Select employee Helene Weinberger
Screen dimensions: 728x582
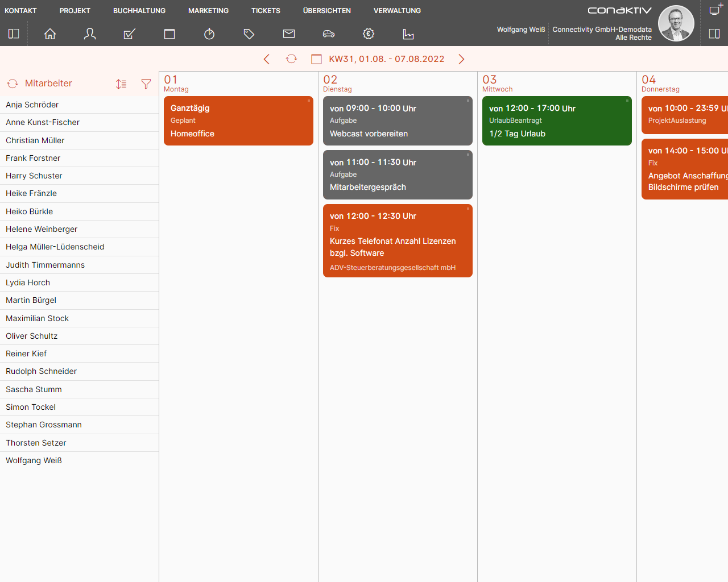pos(42,229)
